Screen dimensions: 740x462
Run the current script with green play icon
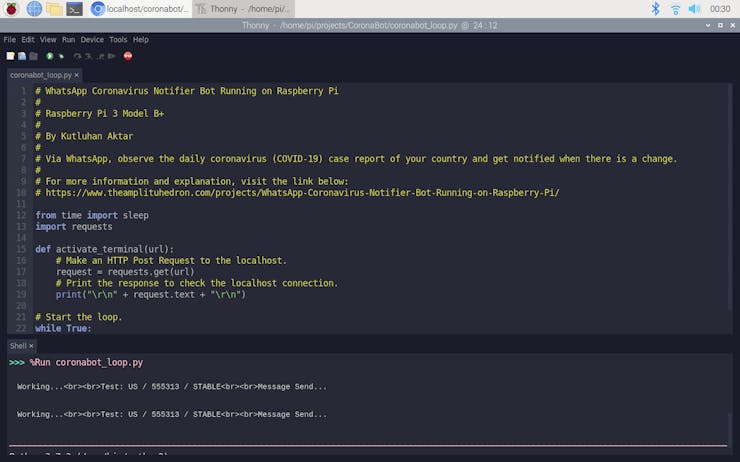pyautogui.click(x=50, y=56)
